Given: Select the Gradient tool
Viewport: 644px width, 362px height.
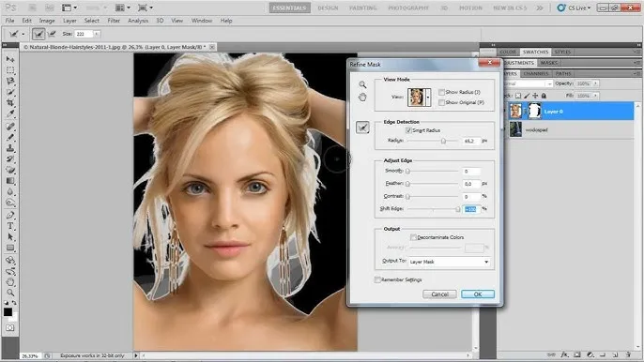Looking at the screenshot, I should tap(10, 181).
